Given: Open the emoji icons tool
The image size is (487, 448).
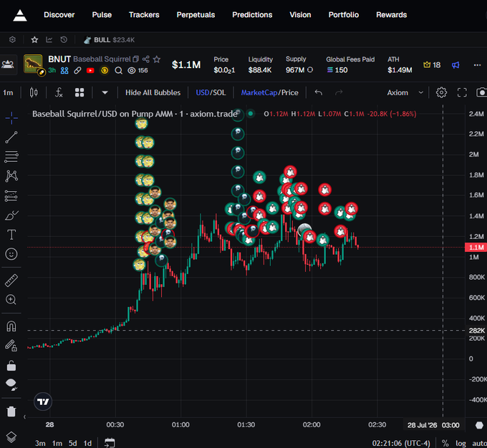Looking at the screenshot, I should pyautogui.click(x=11, y=254).
